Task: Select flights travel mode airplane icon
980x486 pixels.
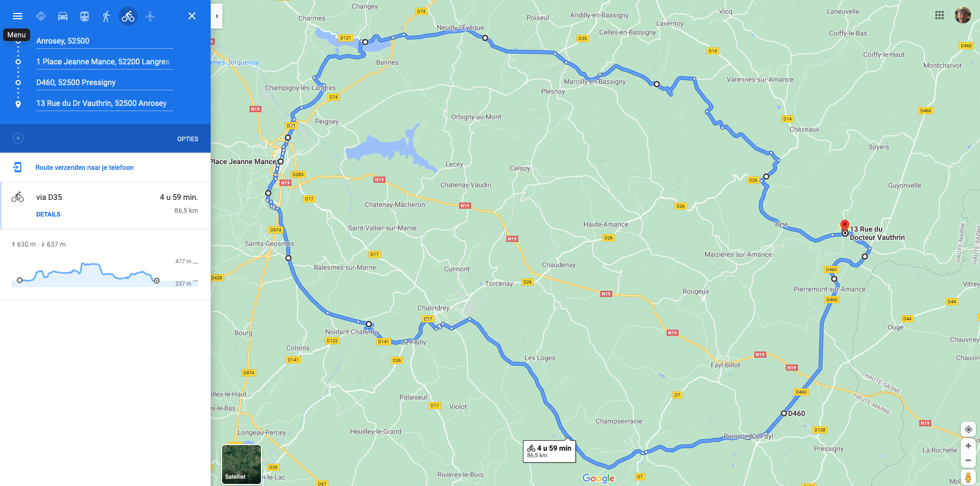Action: [150, 16]
